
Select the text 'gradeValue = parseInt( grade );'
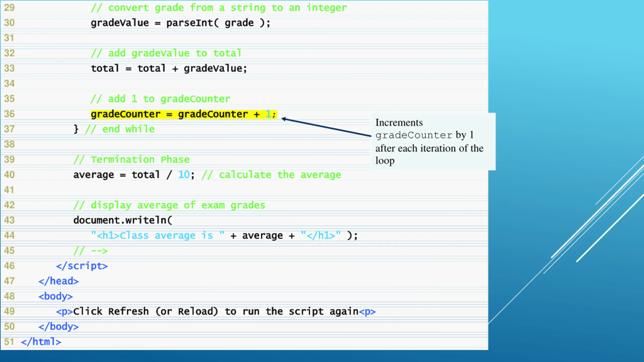click(x=180, y=23)
